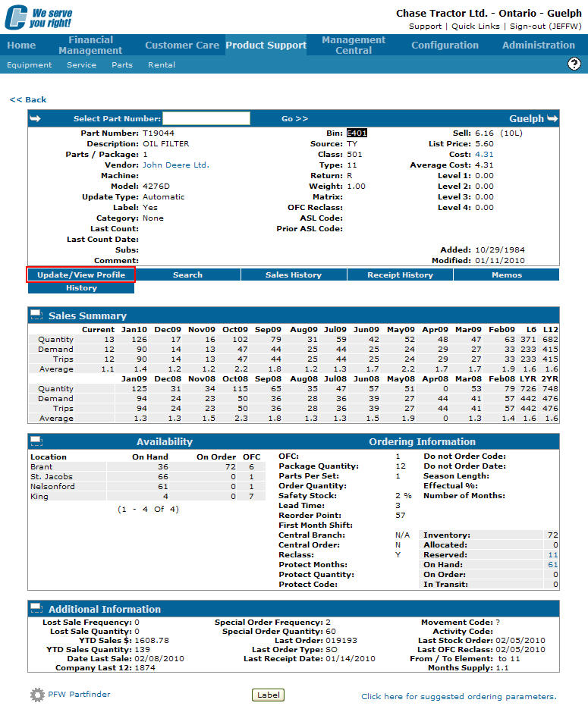Click the L12 column header
Image resolution: width=588 pixels, height=706 pixels.
(551, 330)
